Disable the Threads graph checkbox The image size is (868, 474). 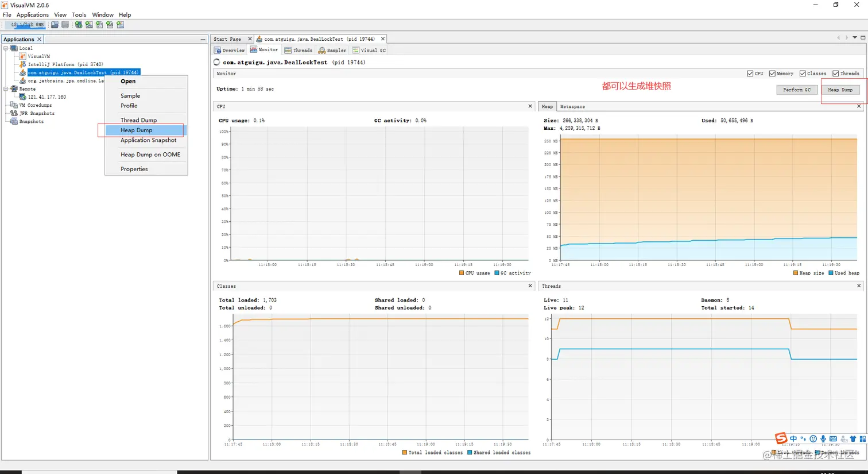coord(836,74)
